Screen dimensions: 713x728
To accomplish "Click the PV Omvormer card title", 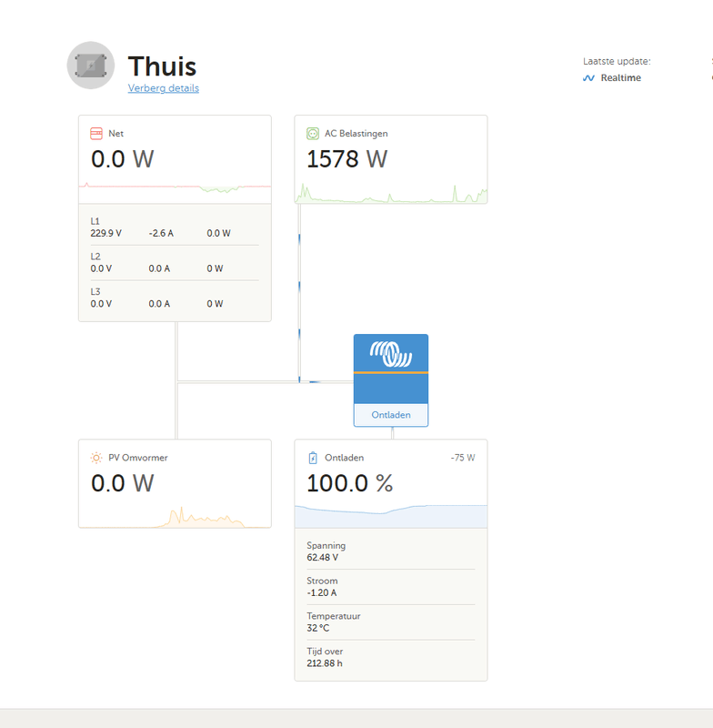I will click(137, 458).
